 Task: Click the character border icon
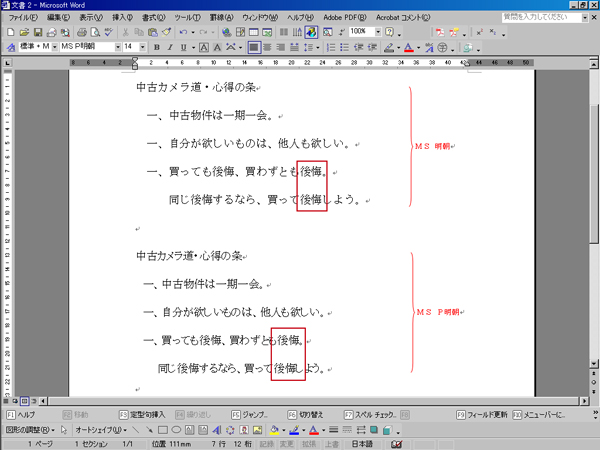click(x=204, y=47)
